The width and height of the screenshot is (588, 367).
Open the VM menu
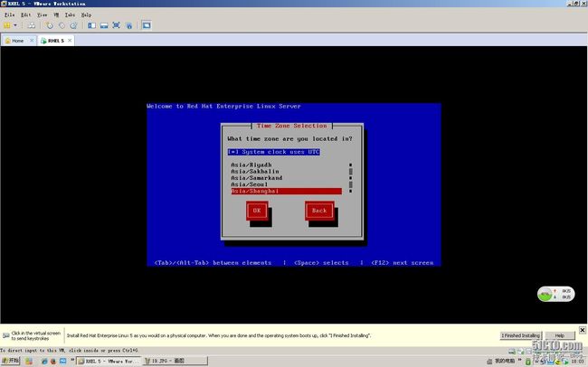(56, 15)
